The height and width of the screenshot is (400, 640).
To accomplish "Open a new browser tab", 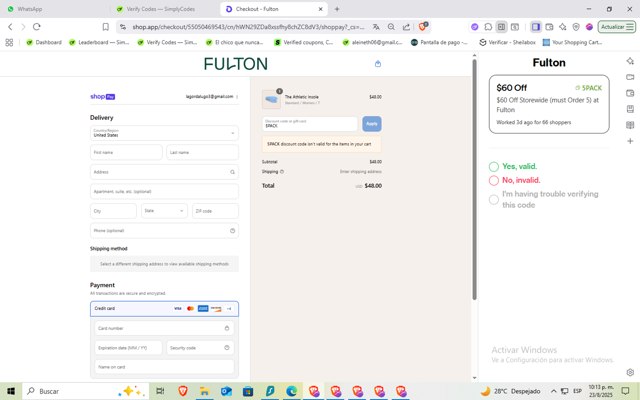I will 337,9.
